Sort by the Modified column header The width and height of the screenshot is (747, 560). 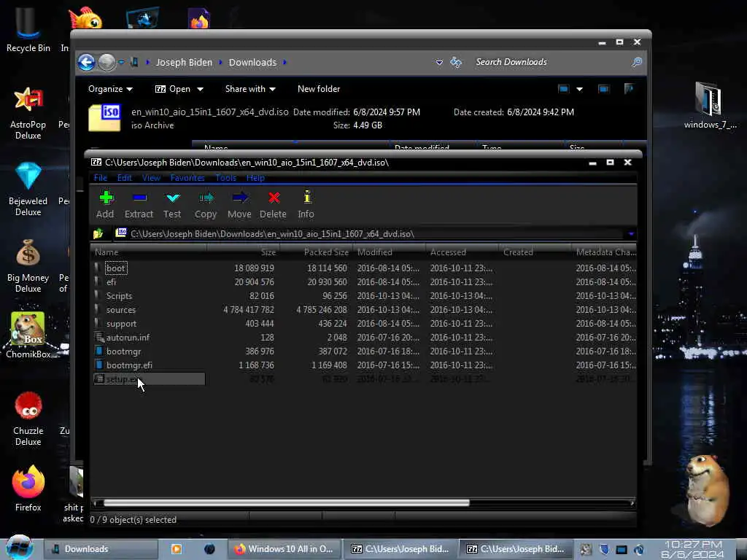coord(390,252)
